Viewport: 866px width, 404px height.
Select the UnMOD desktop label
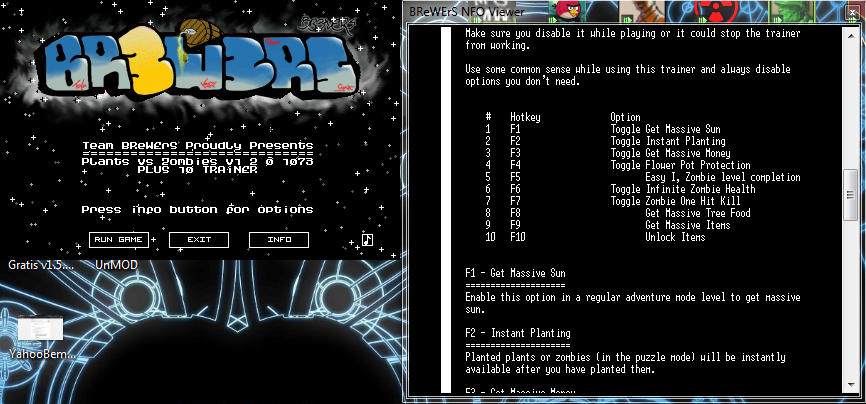(x=117, y=265)
